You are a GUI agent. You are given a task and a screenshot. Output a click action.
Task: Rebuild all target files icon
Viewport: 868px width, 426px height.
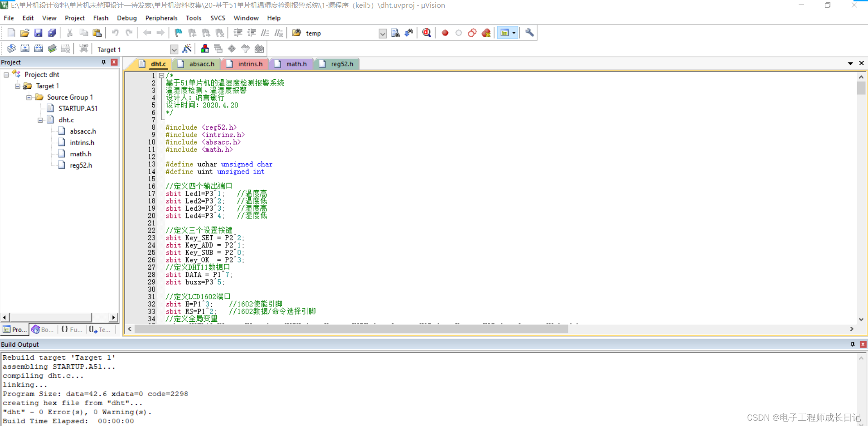point(39,49)
